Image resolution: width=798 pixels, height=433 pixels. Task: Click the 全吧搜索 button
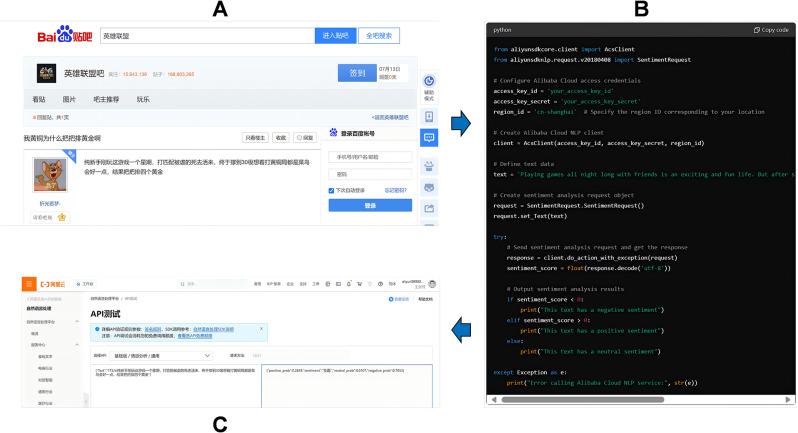tap(379, 36)
